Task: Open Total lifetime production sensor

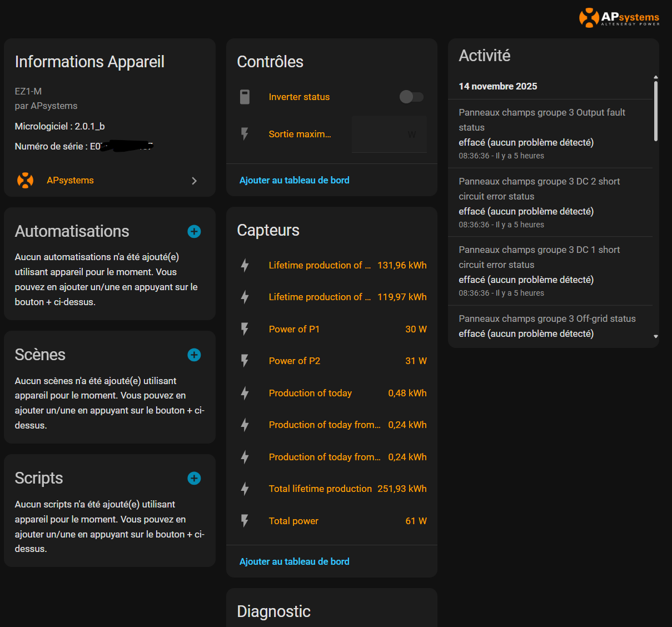Action: (320, 489)
